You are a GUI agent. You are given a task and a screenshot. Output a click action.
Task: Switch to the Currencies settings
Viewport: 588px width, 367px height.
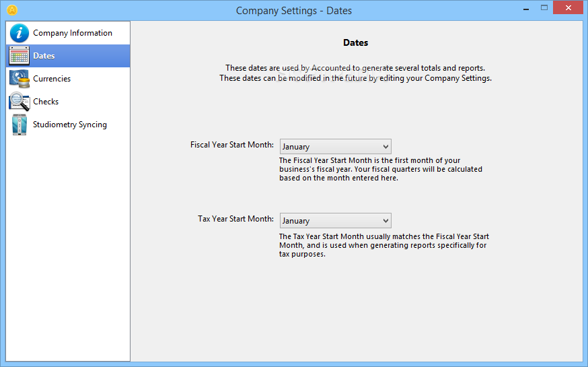pyautogui.click(x=68, y=79)
